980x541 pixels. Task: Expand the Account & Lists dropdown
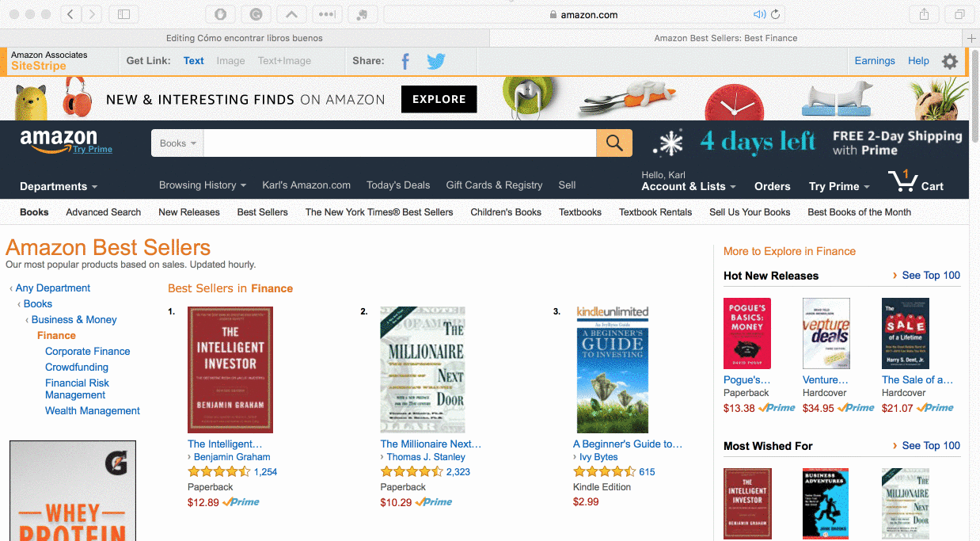[x=689, y=186]
